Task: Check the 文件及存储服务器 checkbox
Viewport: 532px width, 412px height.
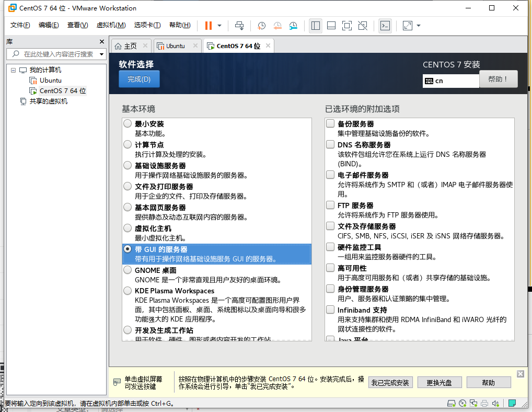Action: pos(330,226)
